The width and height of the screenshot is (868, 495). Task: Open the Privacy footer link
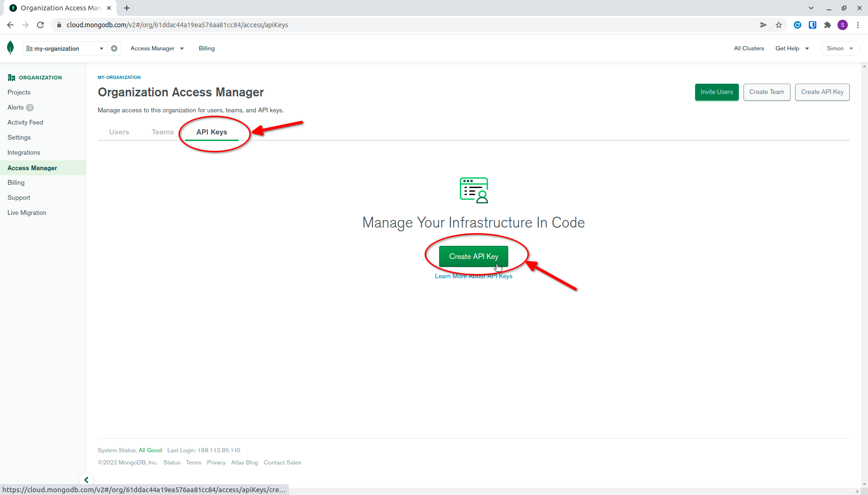pos(216,463)
